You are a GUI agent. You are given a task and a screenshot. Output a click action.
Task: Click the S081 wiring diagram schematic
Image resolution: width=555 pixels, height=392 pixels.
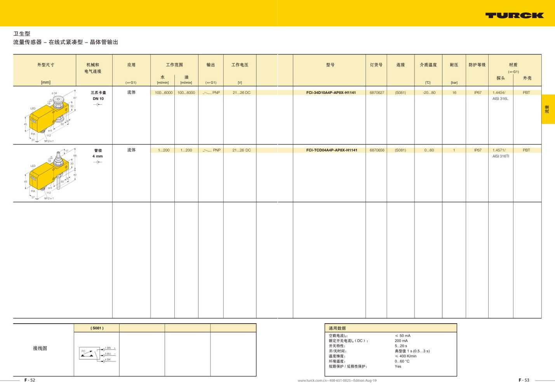coord(97,354)
